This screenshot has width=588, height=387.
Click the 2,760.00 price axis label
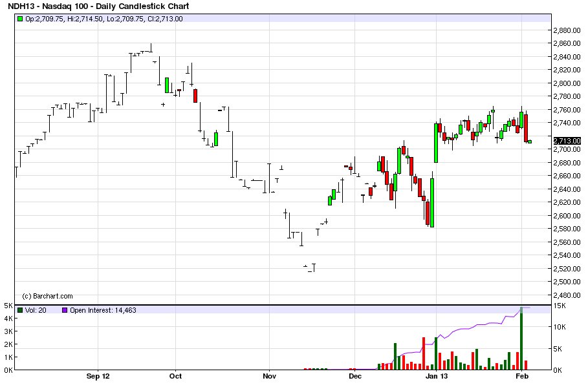coord(567,110)
